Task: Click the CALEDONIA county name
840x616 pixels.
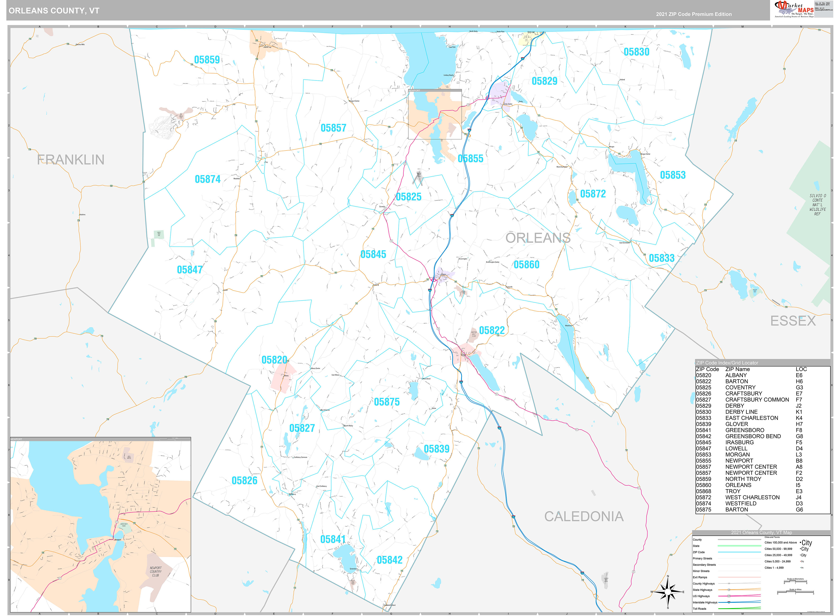Action: 584,516
